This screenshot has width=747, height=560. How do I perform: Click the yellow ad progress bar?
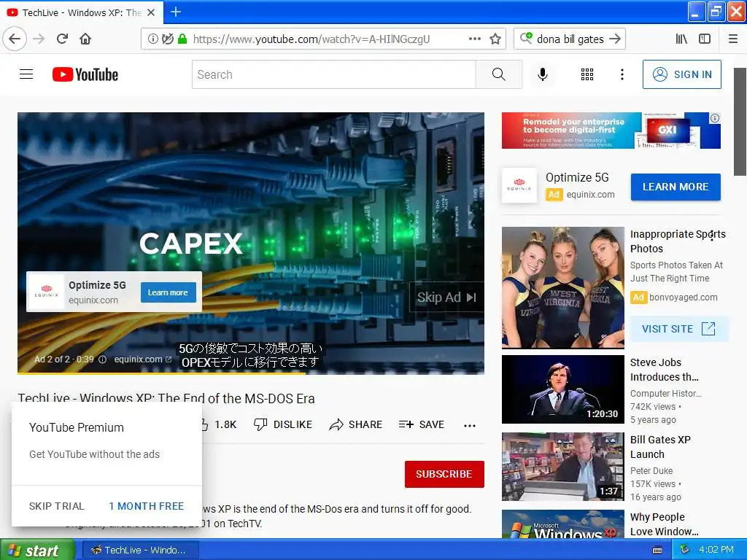click(x=161, y=373)
